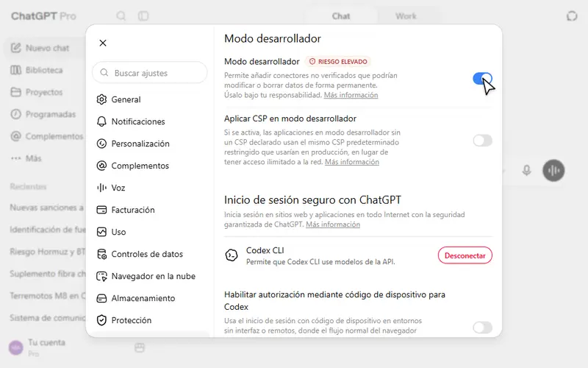This screenshot has height=368, width=588.
Task: Toggle the sidebar panel icon
Action: point(143,16)
